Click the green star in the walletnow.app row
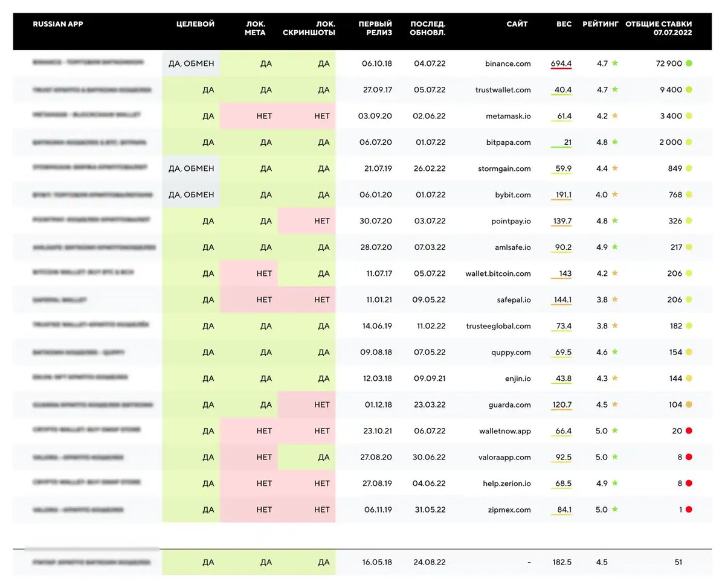725x588 pixels. click(615, 431)
